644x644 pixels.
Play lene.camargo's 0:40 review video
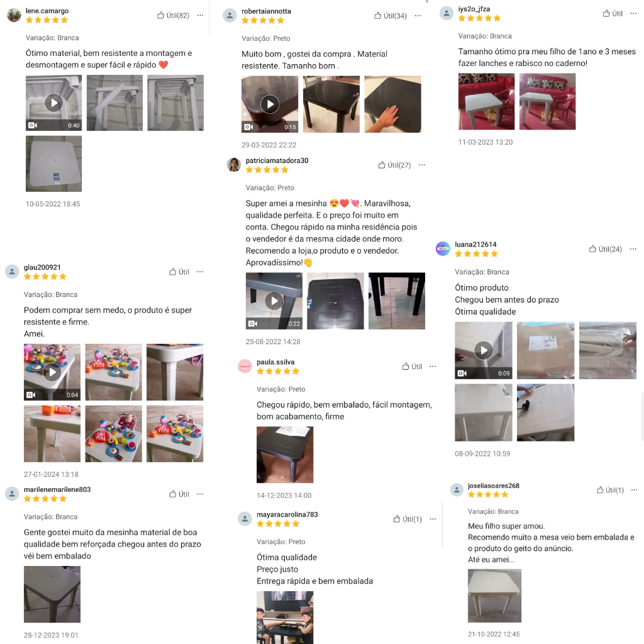[x=54, y=103]
